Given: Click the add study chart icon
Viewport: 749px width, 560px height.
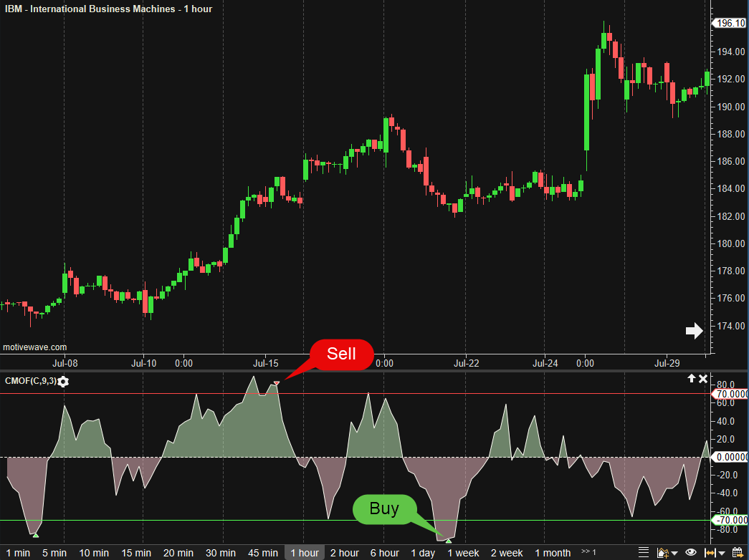Looking at the screenshot, I should (663, 552).
